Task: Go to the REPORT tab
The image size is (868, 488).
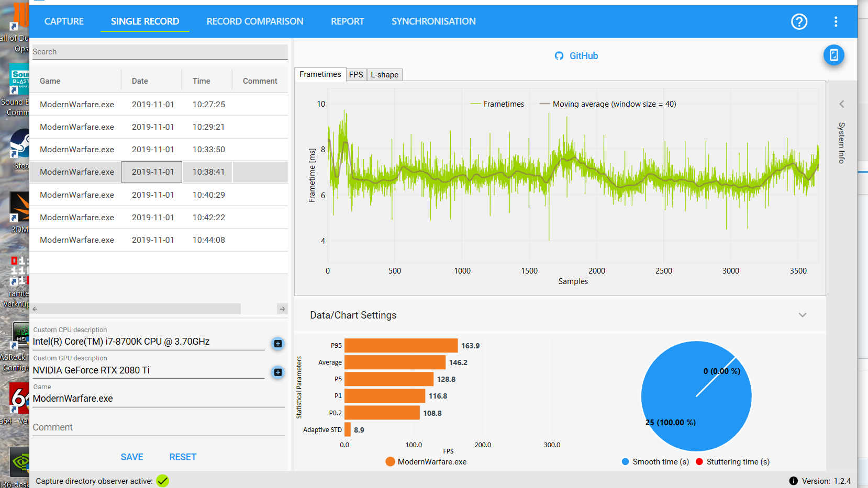Action: (348, 21)
